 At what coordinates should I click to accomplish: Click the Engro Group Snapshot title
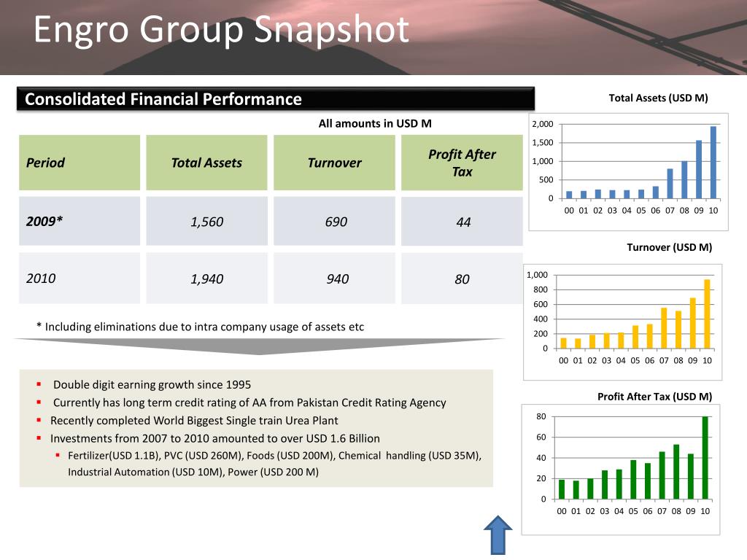point(222,29)
